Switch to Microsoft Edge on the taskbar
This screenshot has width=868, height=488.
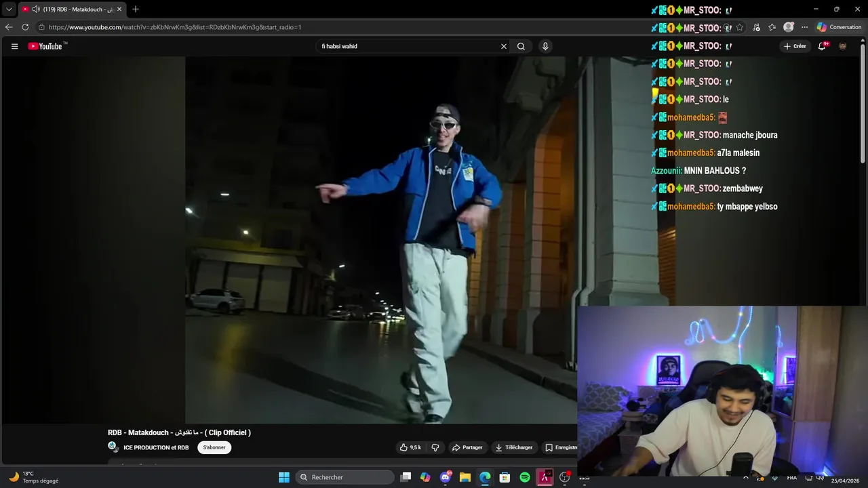click(485, 477)
